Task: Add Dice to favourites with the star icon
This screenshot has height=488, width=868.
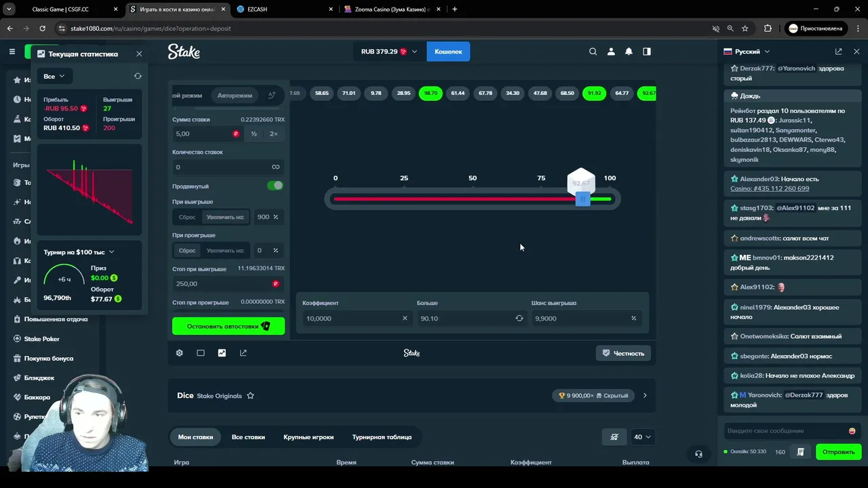Action: coord(250,396)
